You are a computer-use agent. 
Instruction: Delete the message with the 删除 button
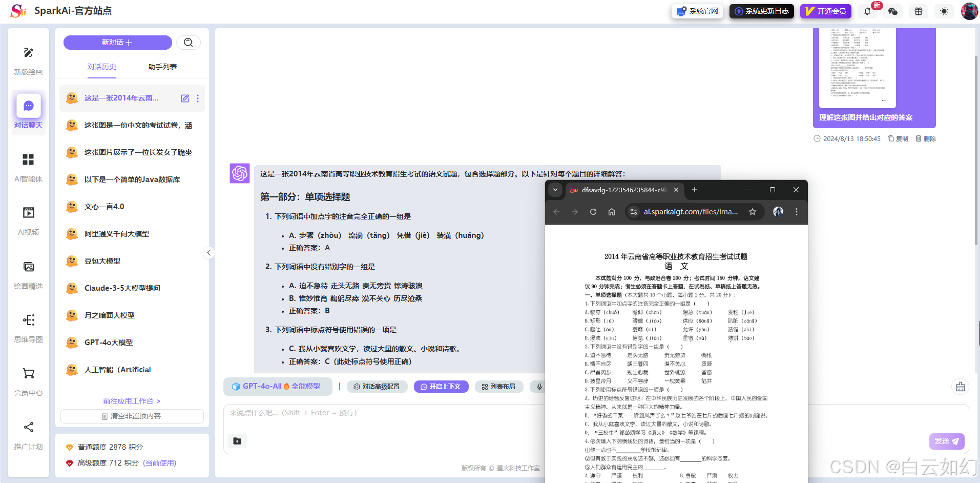point(926,139)
